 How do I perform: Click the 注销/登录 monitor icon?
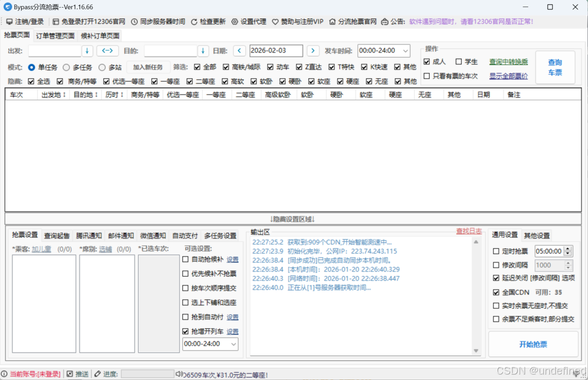tap(9, 22)
